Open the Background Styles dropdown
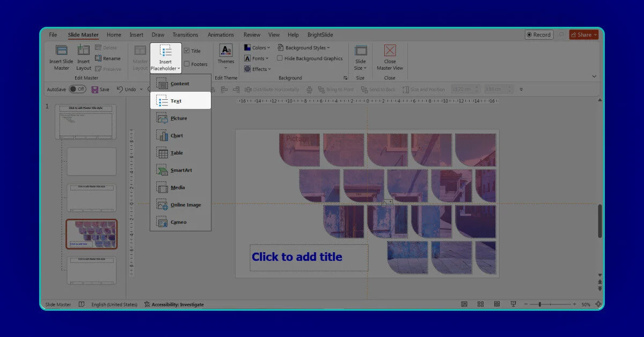644x337 pixels. pyautogui.click(x=304, y=48)
